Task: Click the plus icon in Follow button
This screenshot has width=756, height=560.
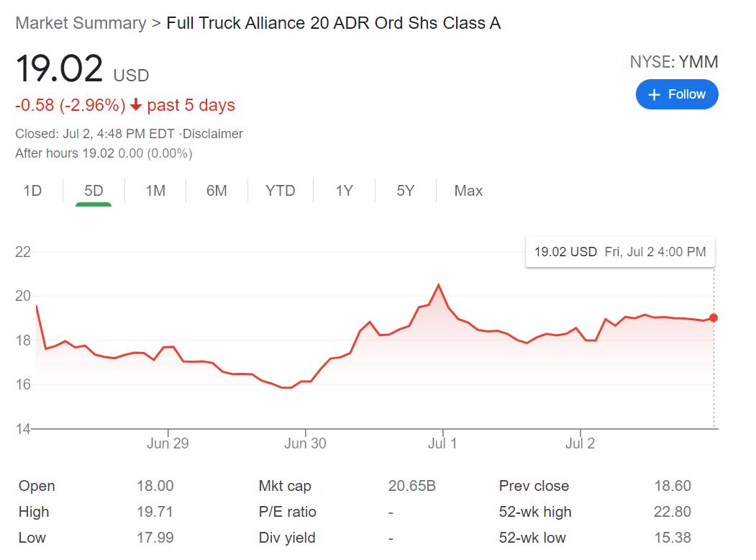Action: 654,94
